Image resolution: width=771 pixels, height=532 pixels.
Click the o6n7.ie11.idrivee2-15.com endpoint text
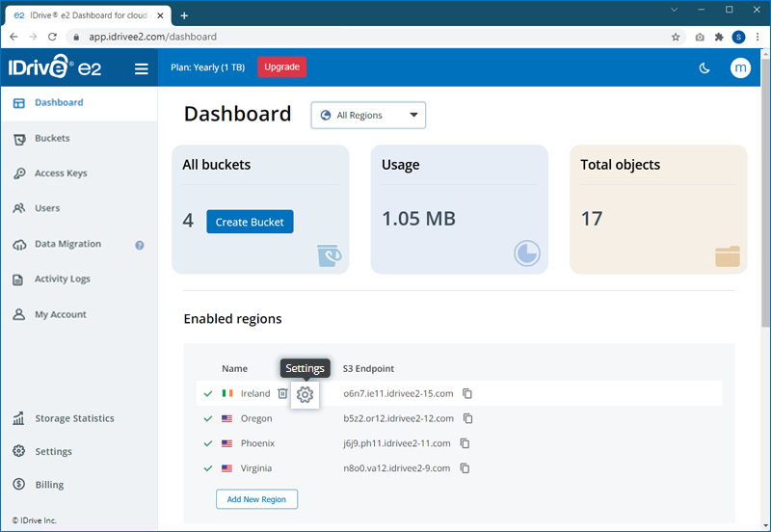click(x=398, y=393)
